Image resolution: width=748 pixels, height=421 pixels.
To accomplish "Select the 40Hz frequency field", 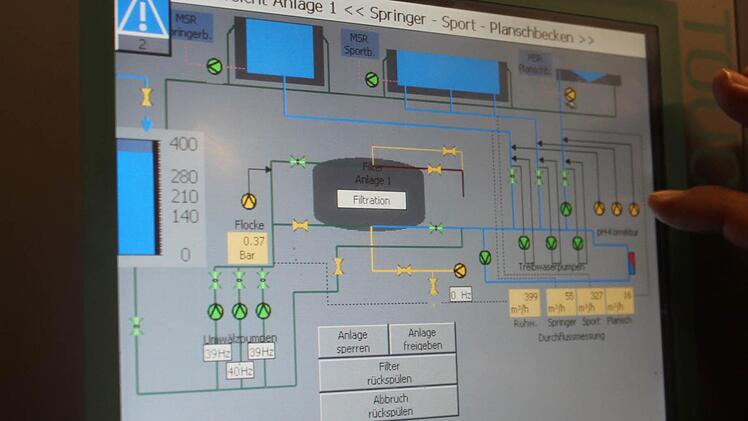I will 239,371.
